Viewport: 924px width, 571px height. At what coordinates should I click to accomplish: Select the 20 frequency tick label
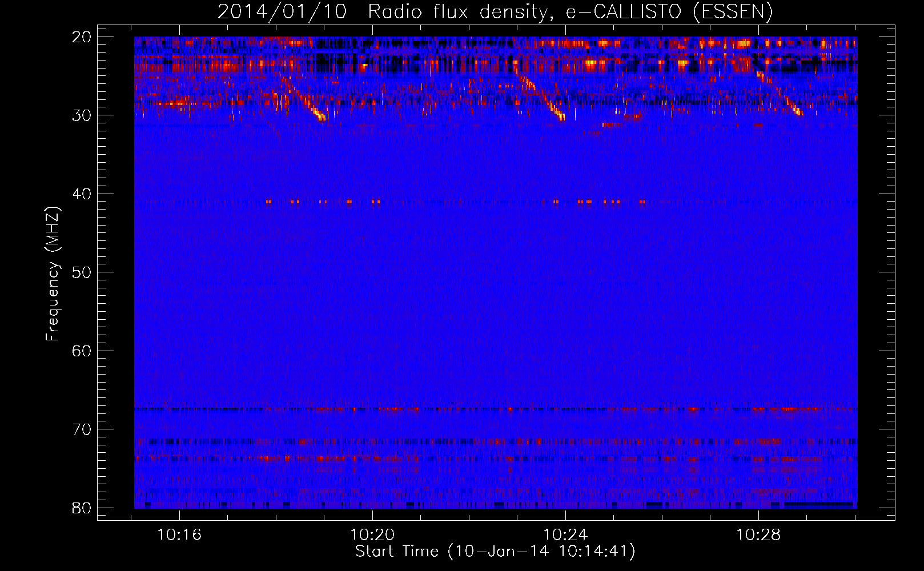[82, 37]
